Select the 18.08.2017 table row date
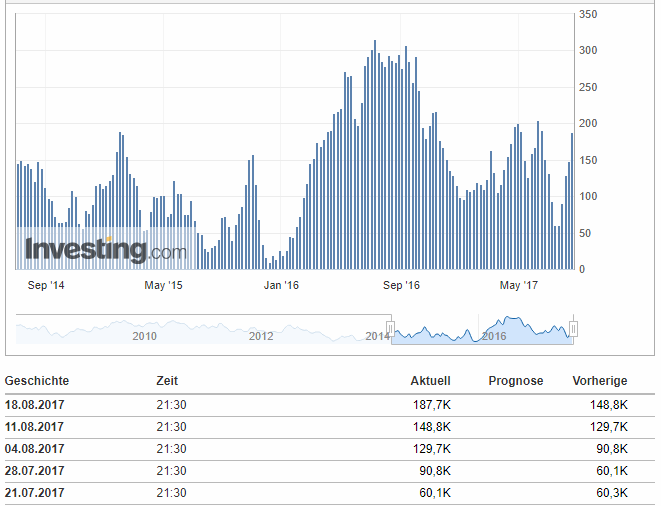661x506 pixels. click(35, 406)
